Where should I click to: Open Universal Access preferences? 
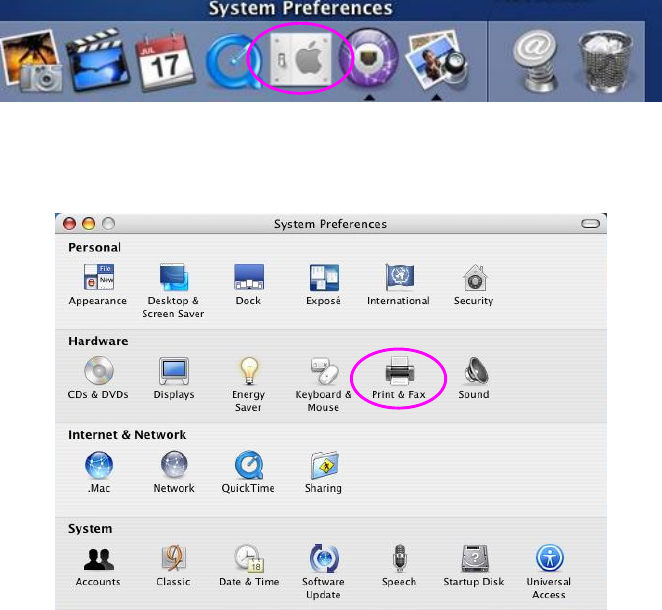(549, 572)
